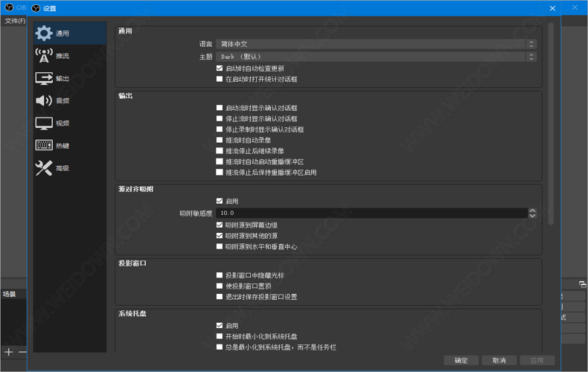Toggle 启用 under 系统托盘
This screenshot has width=588, height=372.
[x=220, y=326]
